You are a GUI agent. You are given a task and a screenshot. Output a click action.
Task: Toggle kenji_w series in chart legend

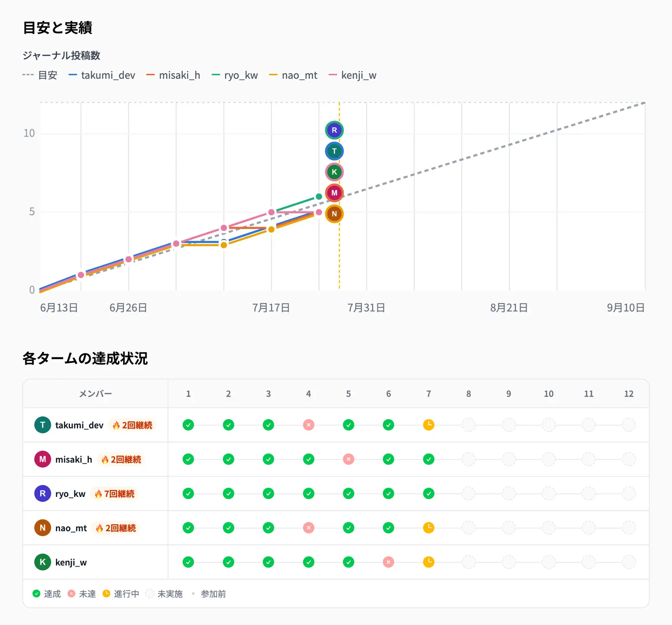[x=353, y=75]
